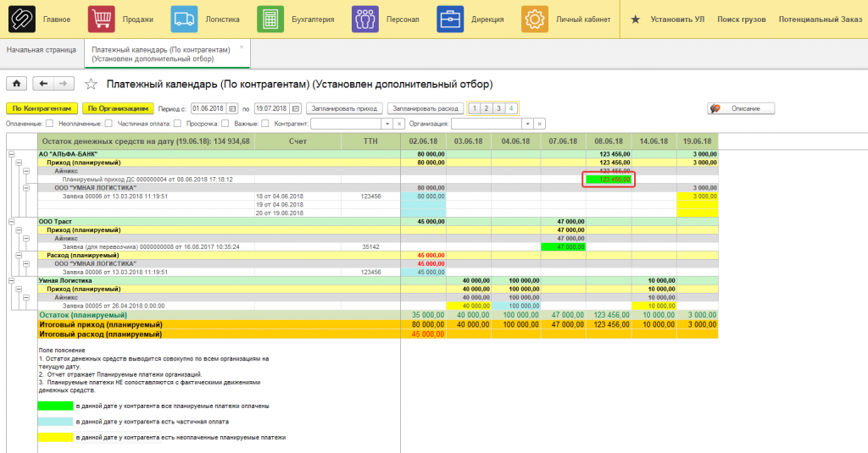This screenshot has height=453, width=868.
Task: Open the Логистика truck section
Action: [x=184, y=19]
